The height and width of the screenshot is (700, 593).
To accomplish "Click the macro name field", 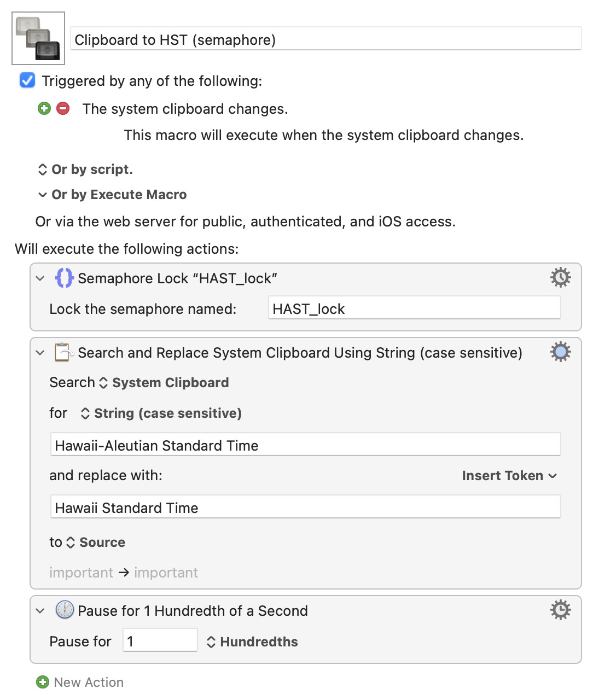I will coord(325,40).
